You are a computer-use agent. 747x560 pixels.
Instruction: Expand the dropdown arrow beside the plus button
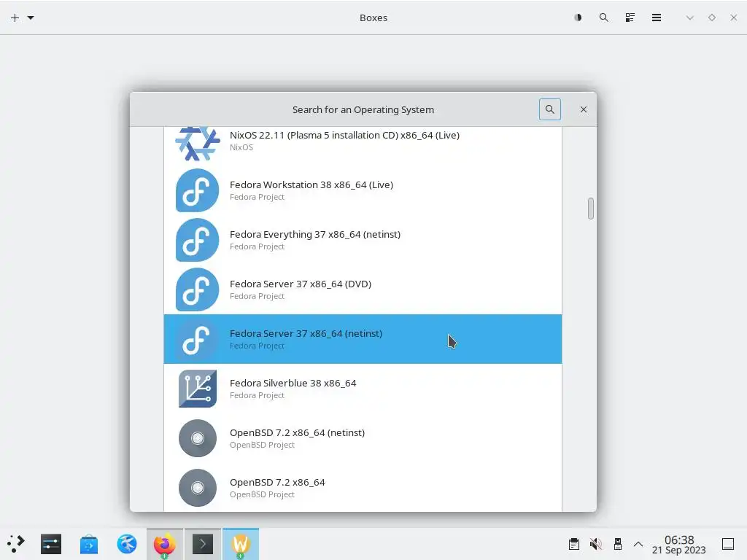[31, 17]
